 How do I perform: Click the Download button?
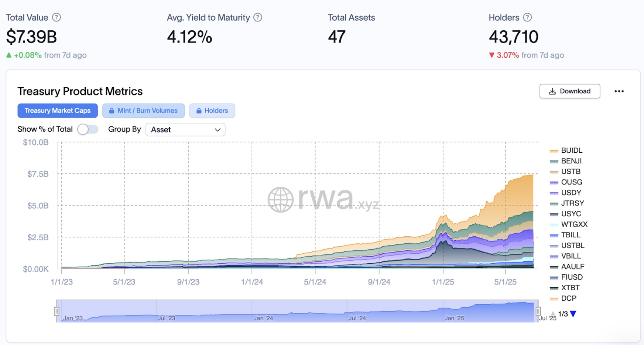(569, 91)
